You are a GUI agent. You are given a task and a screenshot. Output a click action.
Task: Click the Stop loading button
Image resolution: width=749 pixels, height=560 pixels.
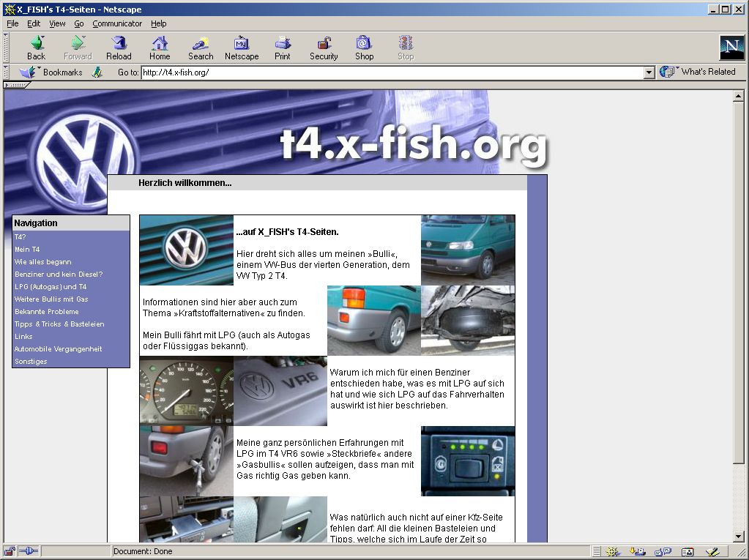[406, 48]
